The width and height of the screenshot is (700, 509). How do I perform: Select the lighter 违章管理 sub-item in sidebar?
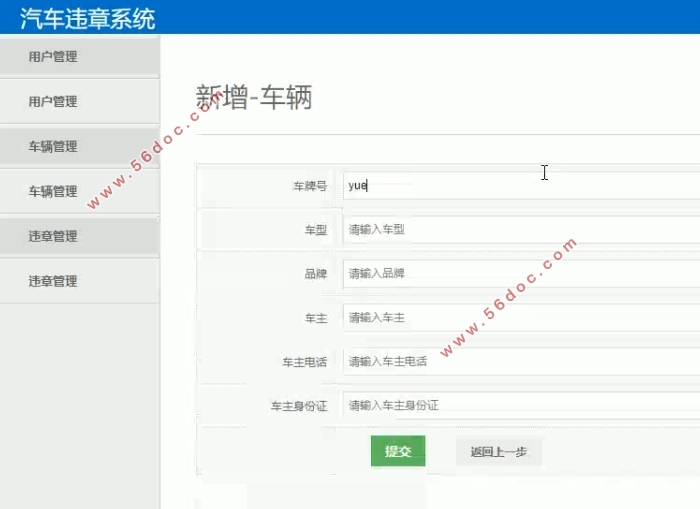80,281
